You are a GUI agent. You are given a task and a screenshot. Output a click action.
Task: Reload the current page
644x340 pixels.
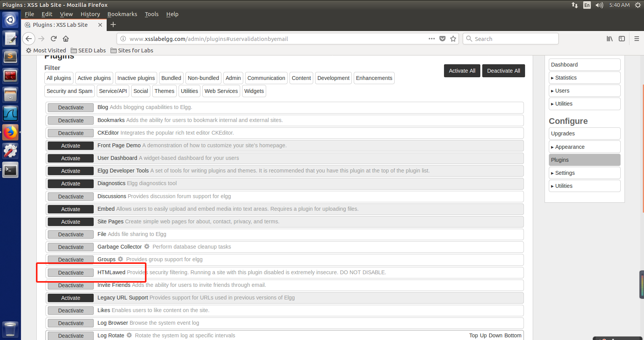(x=54, y=39)
